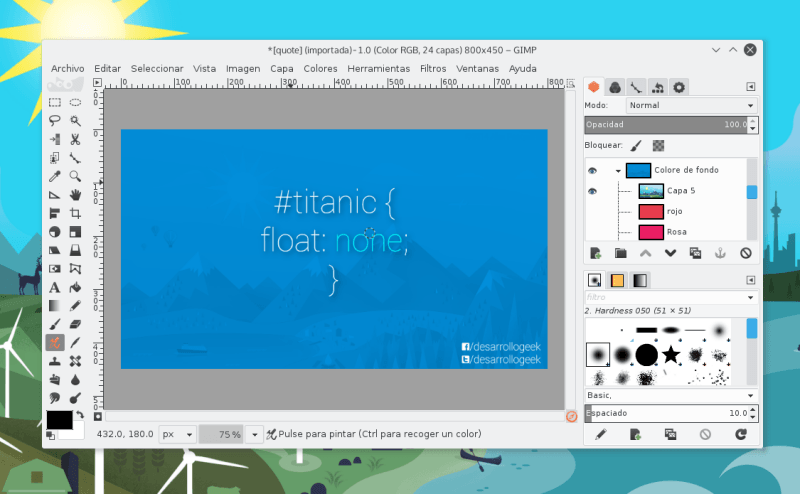Viewport: 800px width, 494px height.
Task: Open the Seleccionar menu
Action: pos(157,68)
